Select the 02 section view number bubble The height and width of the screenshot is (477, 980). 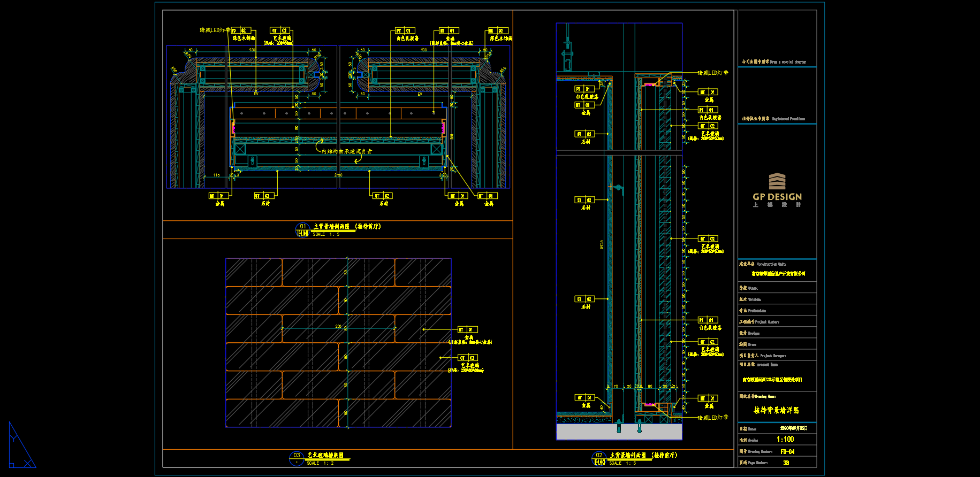(599, 456)
